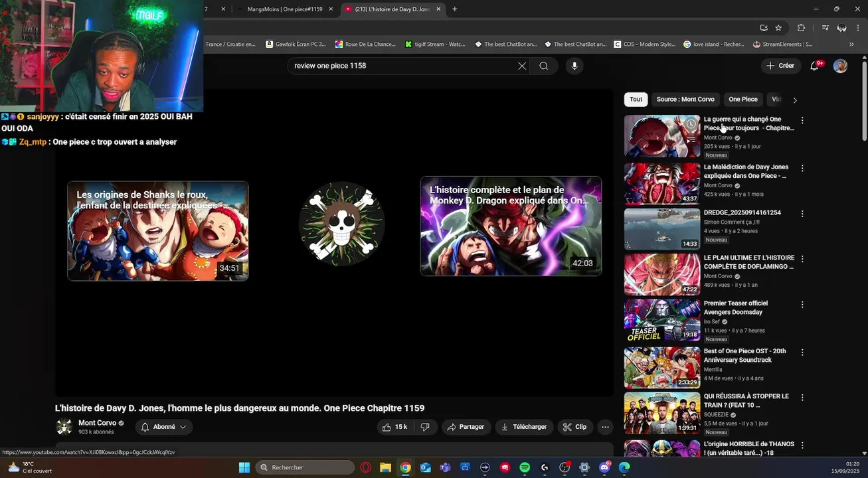The height and width of the screenshot is (478, 868).
Task: Select the 'One Piece' filter chip
Action: click(x=742, y=100)
